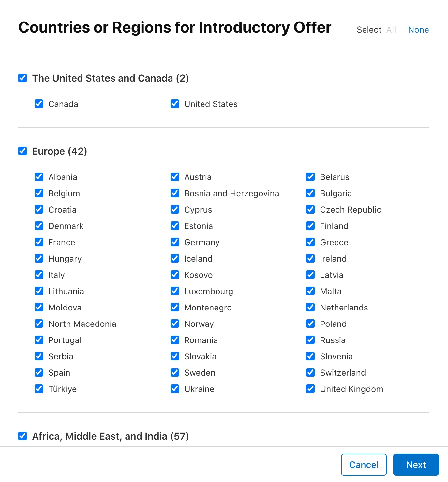
Task: Toggle the Kosovo checkbox
Action: tap(175, 275)
